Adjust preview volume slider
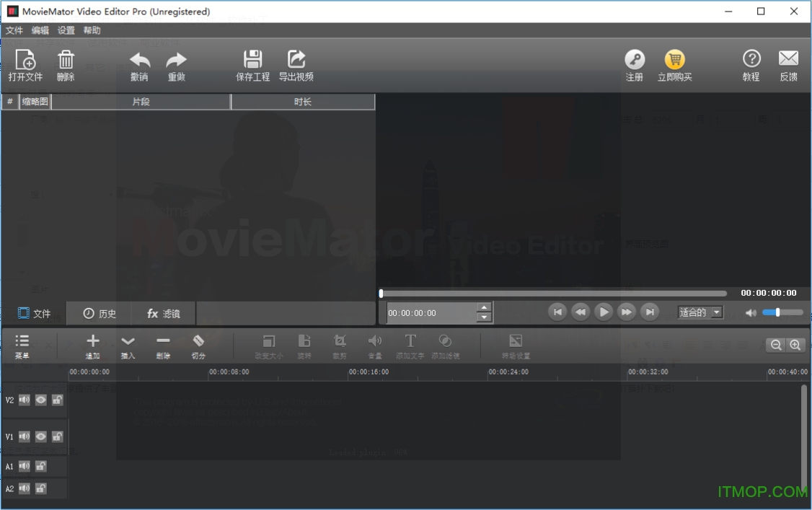The height and width of the screenshot is (510, 812). [782, 312]
